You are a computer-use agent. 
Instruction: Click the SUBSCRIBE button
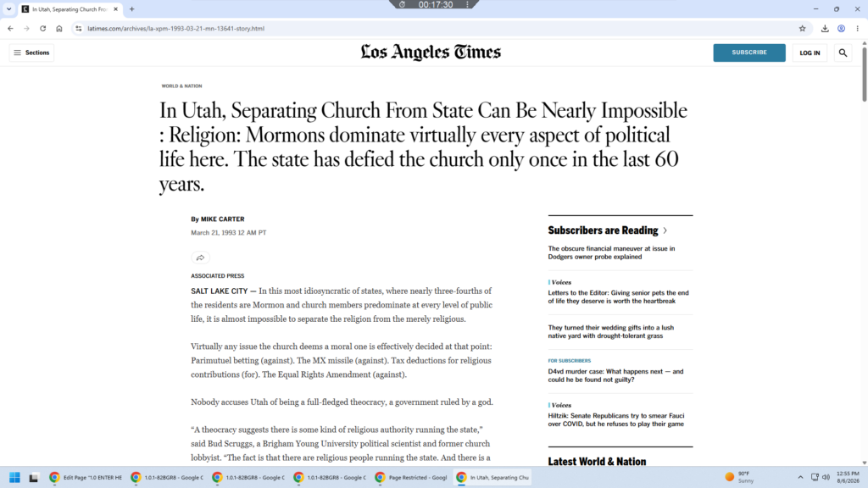tap(749, 53)
